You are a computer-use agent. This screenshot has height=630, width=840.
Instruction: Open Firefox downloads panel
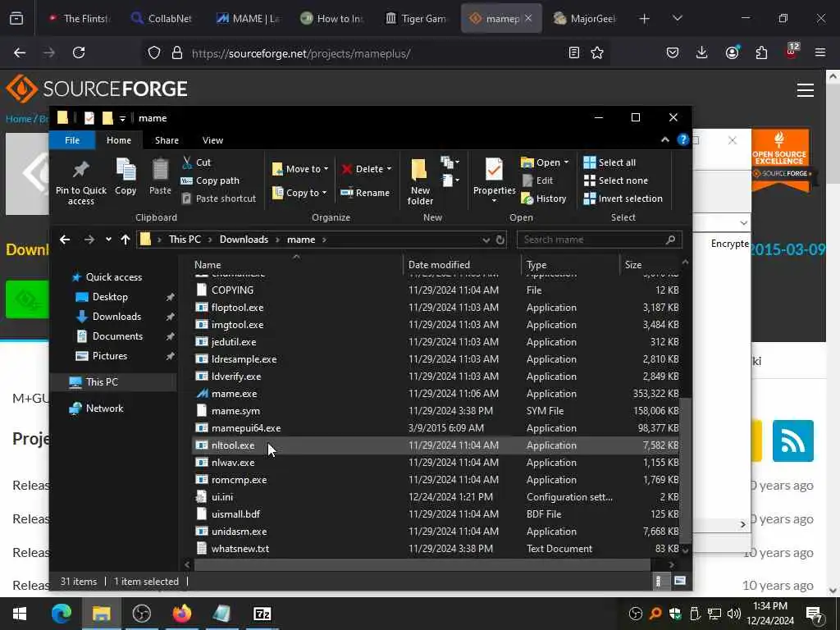[x=702, y=52]
